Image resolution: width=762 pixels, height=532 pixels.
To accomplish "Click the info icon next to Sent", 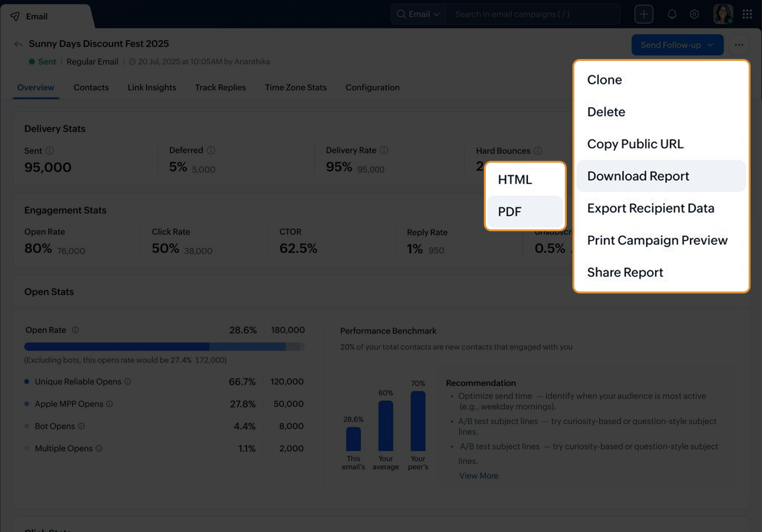I will [x=50, y=150].
